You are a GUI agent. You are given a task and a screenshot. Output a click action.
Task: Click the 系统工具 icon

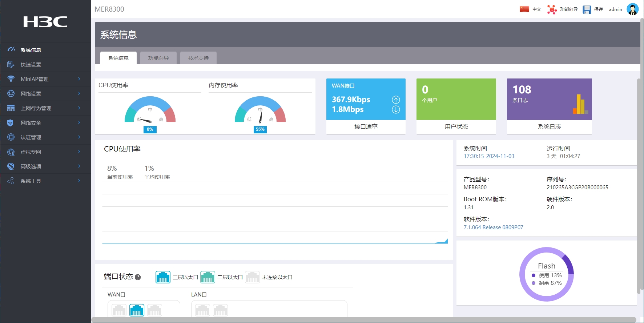11,181
